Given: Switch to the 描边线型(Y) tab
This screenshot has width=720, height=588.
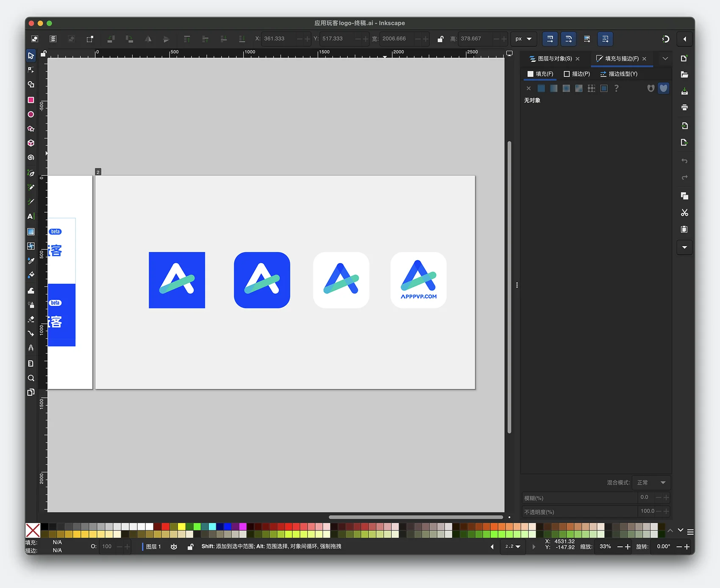Looking at the screenshot, I should tap(619, 74).
